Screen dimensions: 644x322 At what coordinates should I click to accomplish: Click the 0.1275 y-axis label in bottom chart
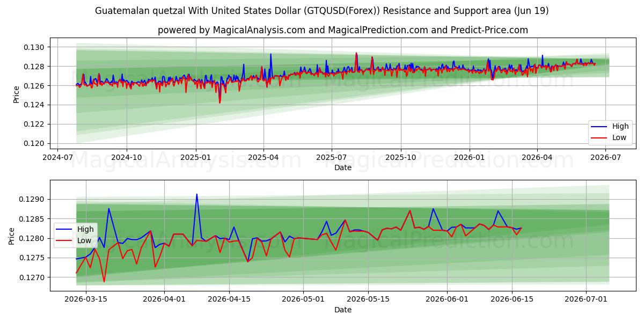tap(32, 258)
